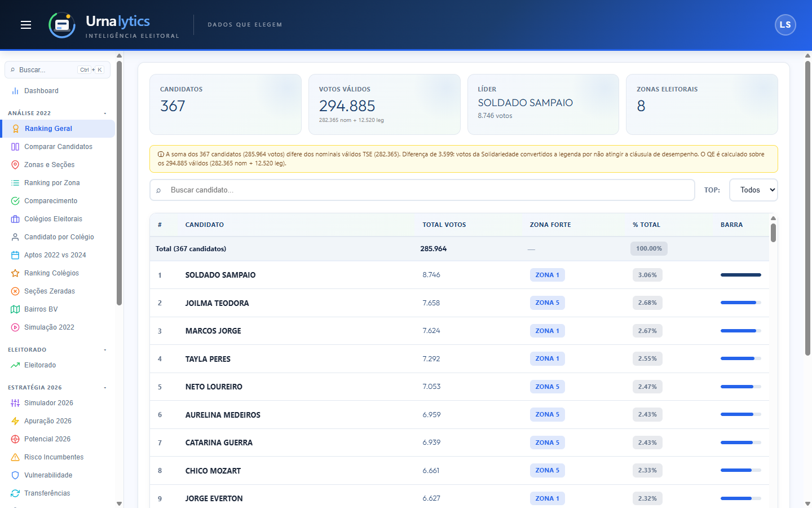Click ZONA 1 badge for SOLDADO SAMPAIO

(547, 275)
